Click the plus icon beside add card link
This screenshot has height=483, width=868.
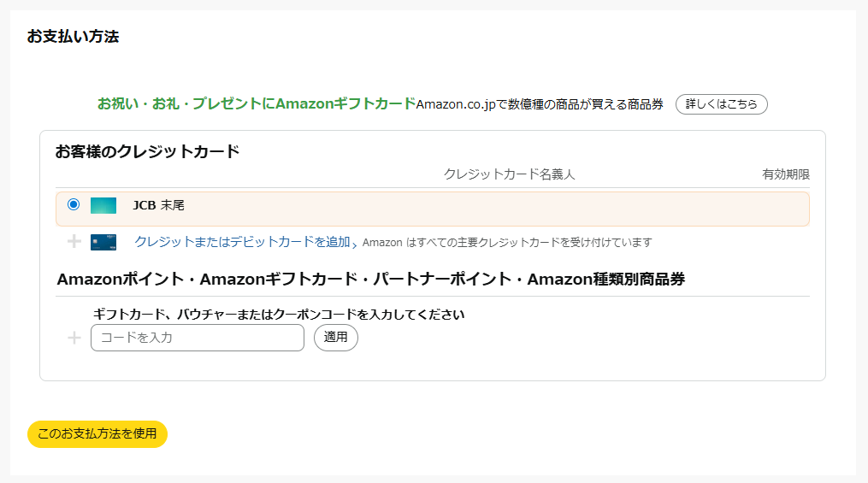point(74,242)
